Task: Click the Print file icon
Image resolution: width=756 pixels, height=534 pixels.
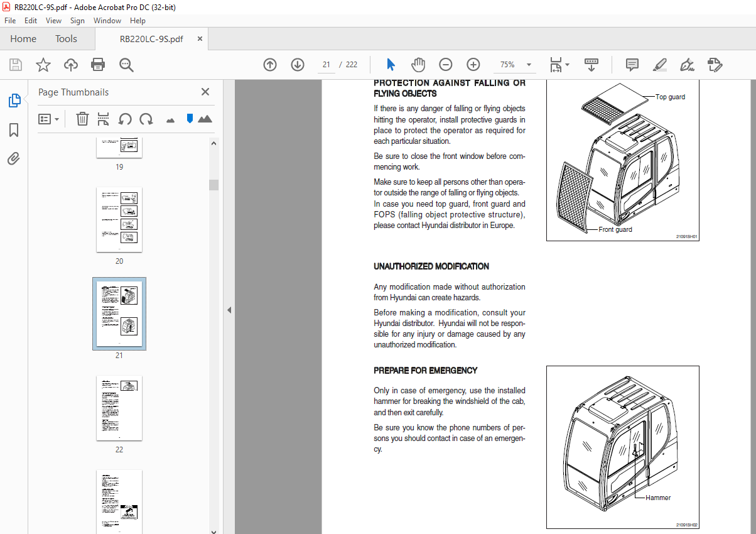Action: point(98,65)
